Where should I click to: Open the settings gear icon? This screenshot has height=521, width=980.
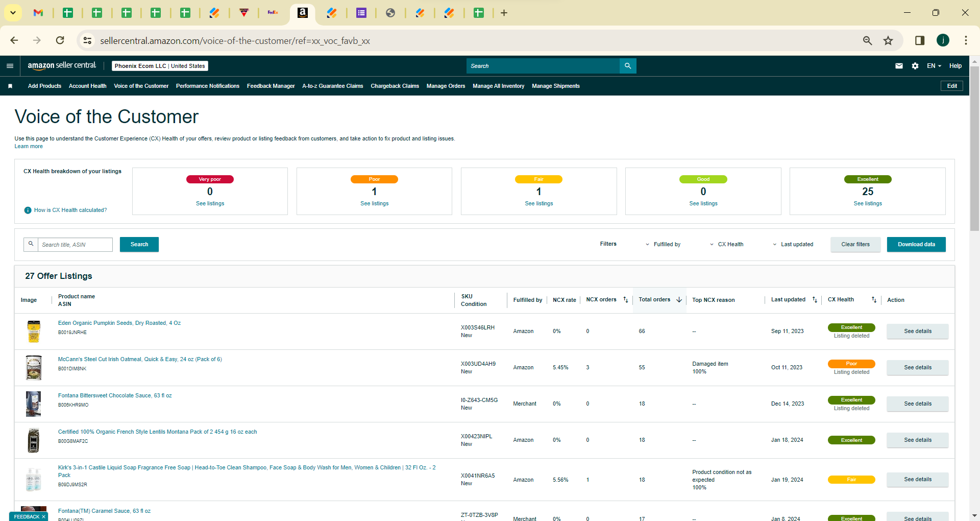point(915,66)
